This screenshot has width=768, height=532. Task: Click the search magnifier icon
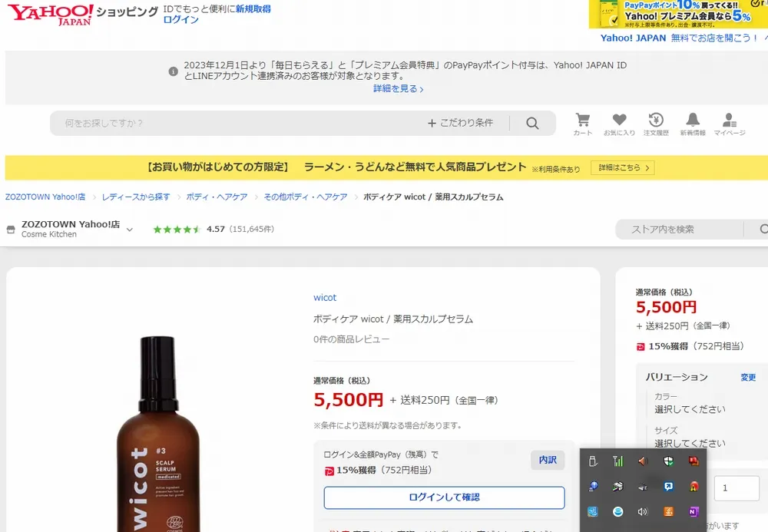pyautogui.click(x=532, y=124)
